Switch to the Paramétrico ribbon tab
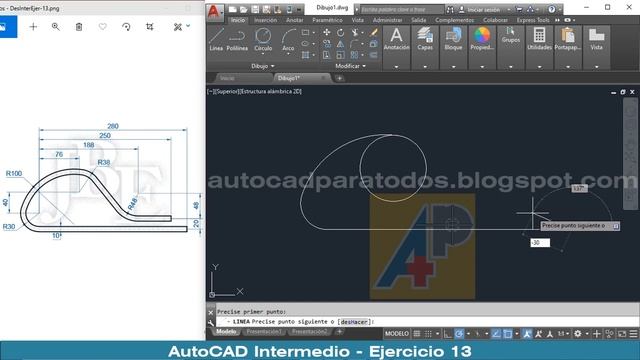 [327, 20]
